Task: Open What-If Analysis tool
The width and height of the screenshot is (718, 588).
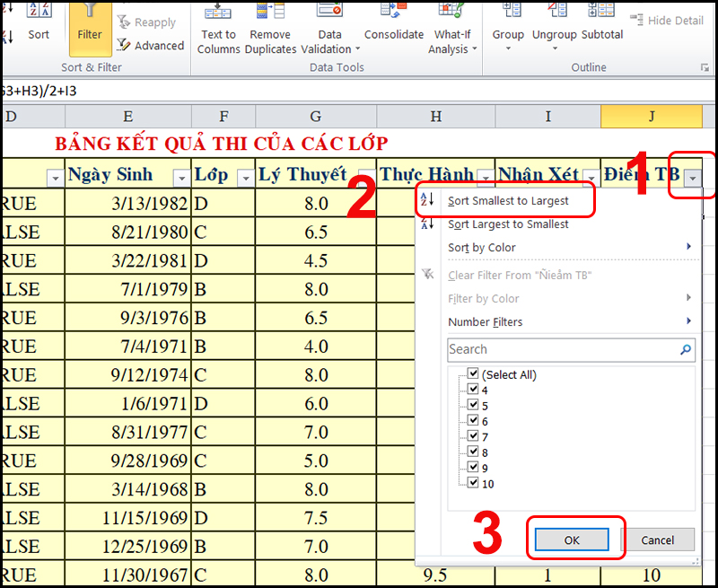Action: click(452, 12)
